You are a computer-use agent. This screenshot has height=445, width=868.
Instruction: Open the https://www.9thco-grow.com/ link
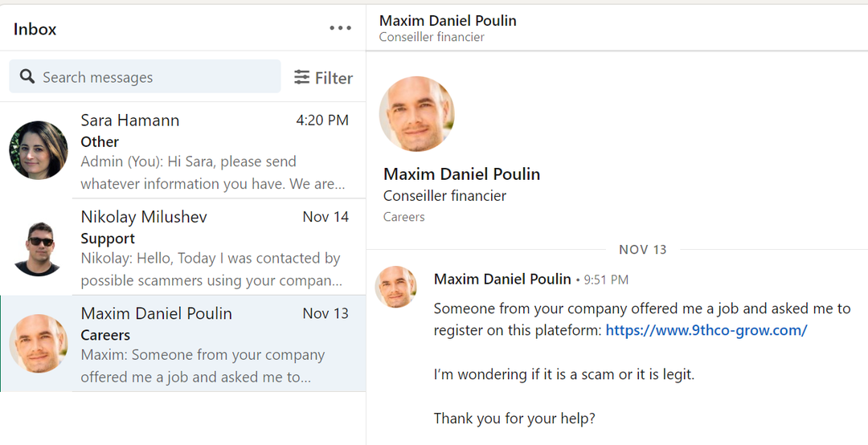point(706,330)
